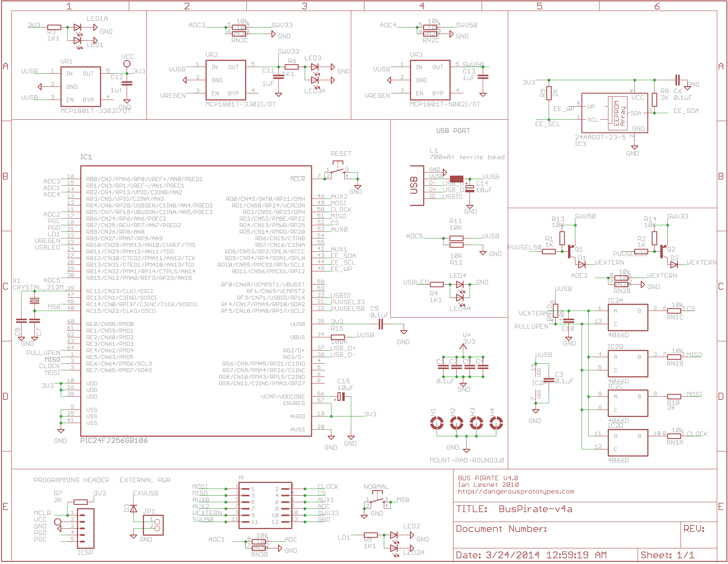Click mounting pad H4

point(496,423)
